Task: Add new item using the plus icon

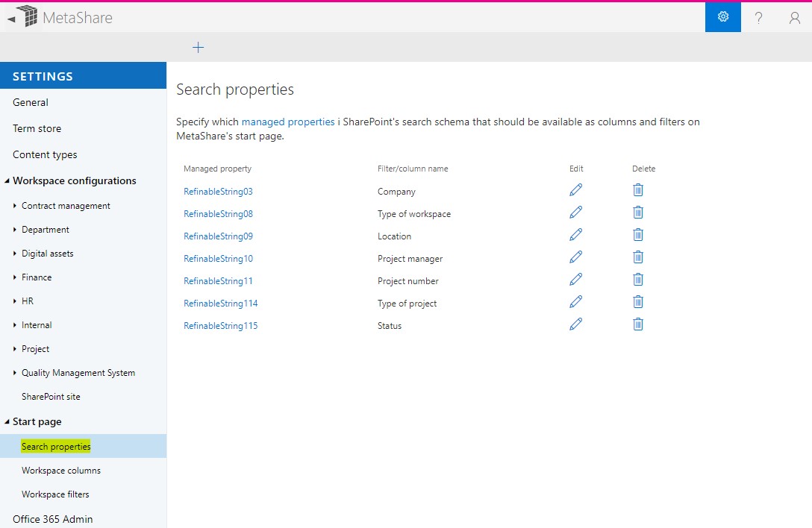Action: point(198,46)
